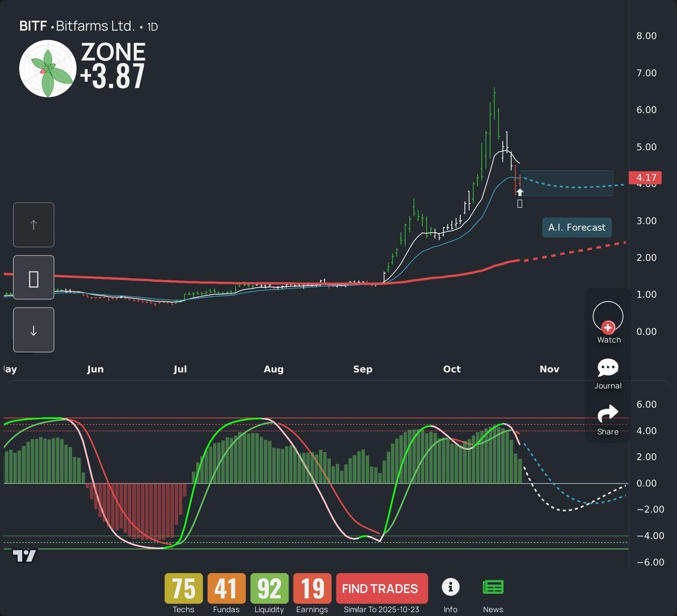Click the Oct label on time axis

[x=452, y=369]
